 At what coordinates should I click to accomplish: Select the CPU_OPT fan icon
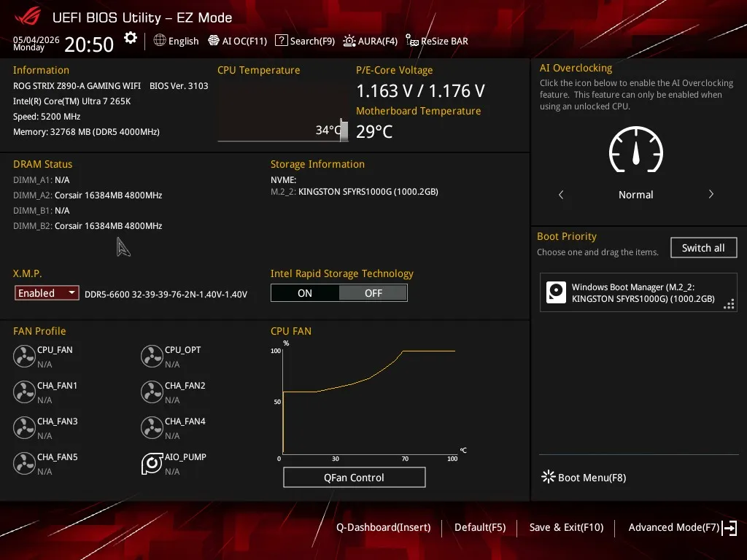point(152,356)
